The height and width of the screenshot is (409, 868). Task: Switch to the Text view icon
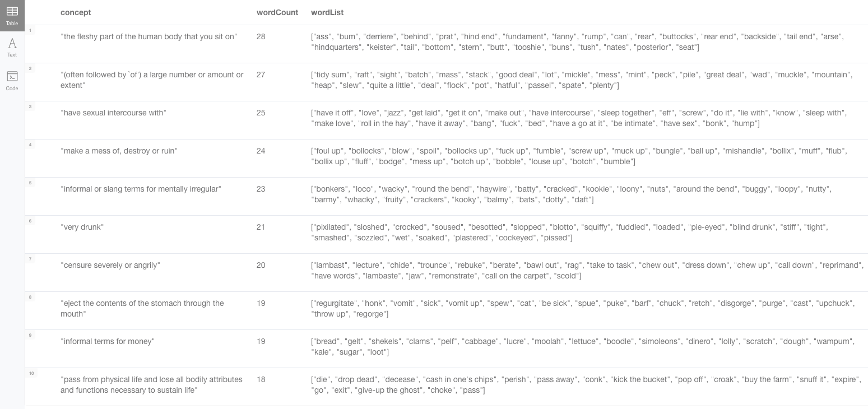12,47
